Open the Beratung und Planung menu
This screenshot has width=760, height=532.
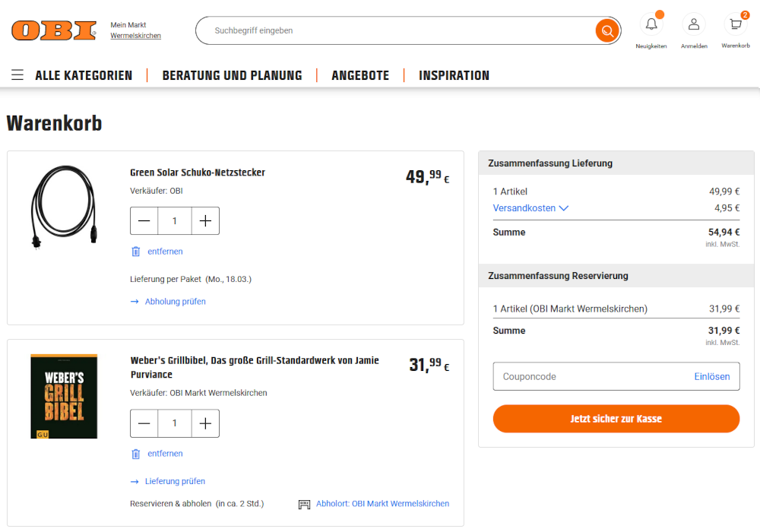pos(232,75)
